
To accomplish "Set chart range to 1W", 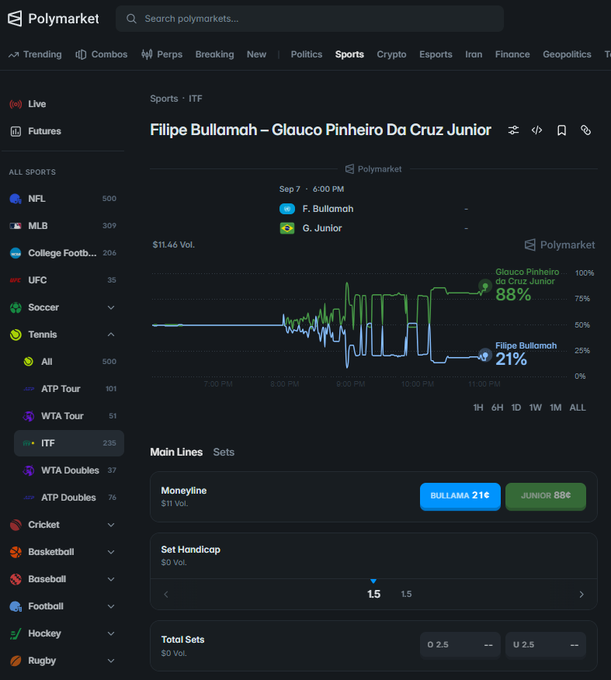I will click(535, 408).
